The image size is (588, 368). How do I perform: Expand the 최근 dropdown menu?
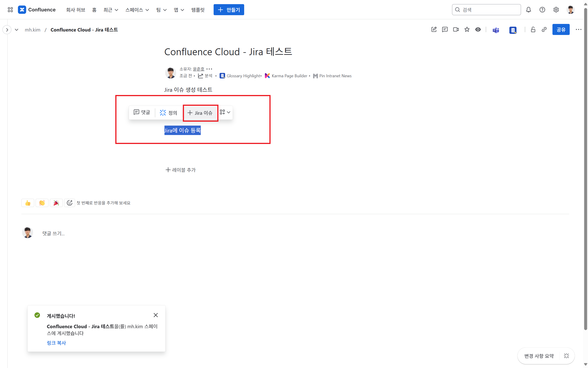click(111, 10)
